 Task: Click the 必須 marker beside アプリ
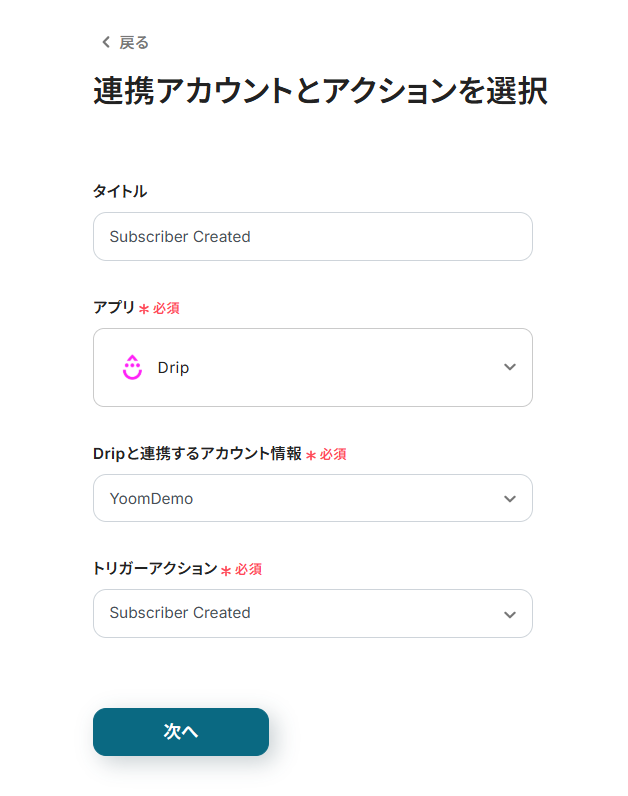click(x=166, y=308)
